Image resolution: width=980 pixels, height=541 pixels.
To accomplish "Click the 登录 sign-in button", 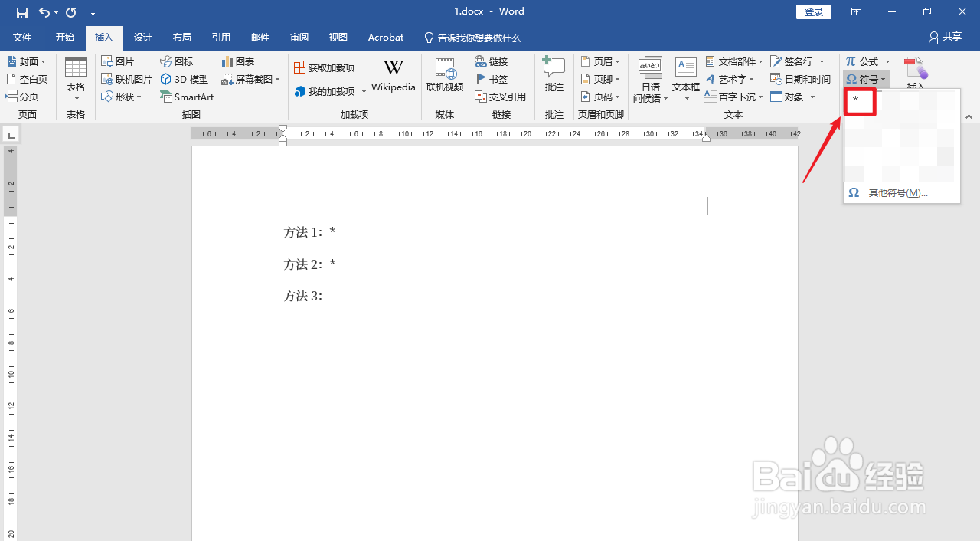I will click(x=813, y=11).
